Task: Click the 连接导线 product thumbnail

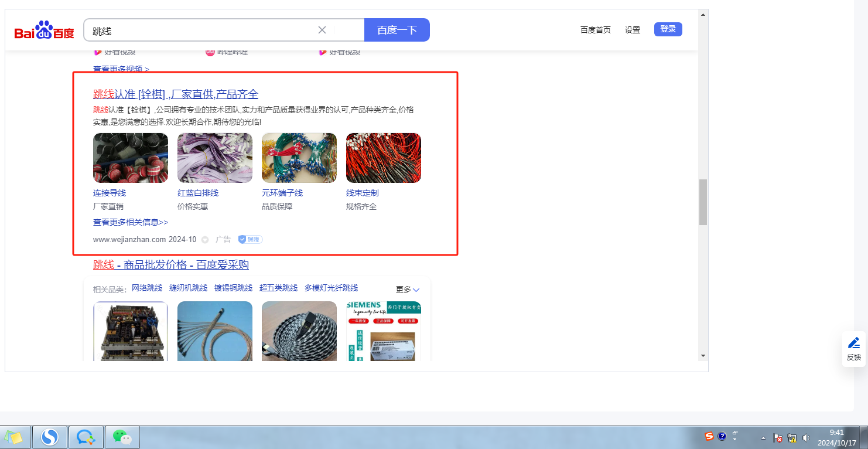Action: click(x=131, y=158)
